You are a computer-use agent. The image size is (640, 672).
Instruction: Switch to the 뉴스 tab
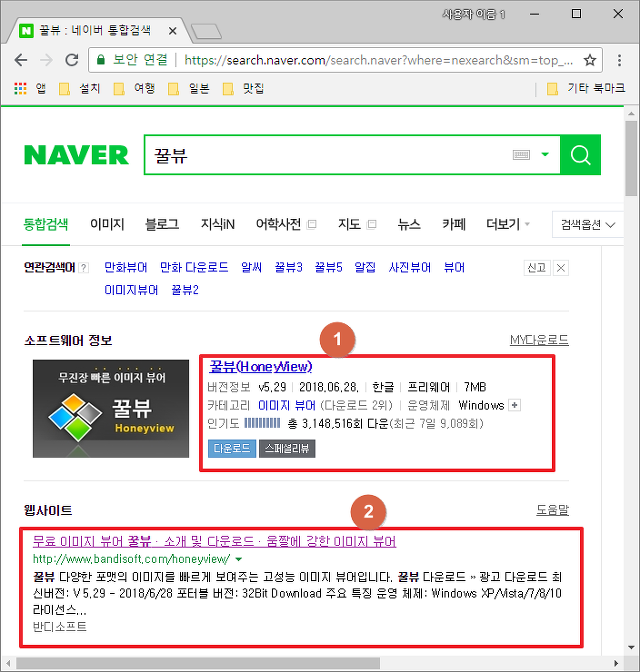click(x=409, y=224)
